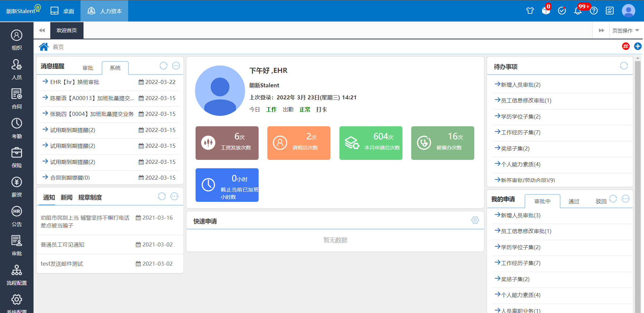The width and height of the screenshot is (644, 313).
Task: Show 通过 applications tab
Action: (574, 202)
